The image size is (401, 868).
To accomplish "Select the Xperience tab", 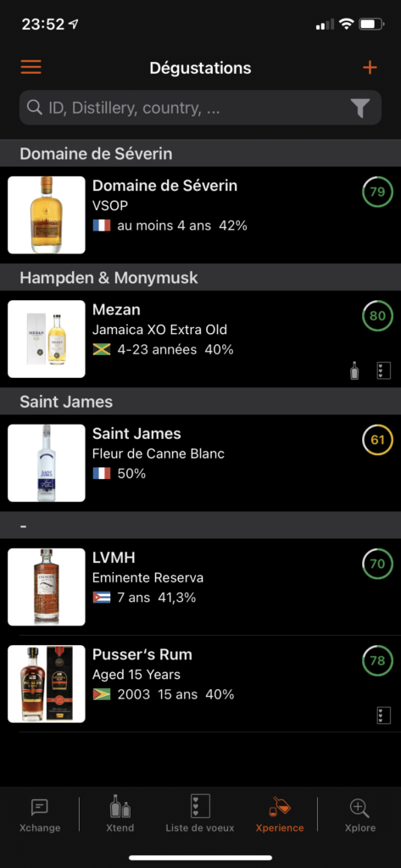I will pyautogui.click(x=280, y=815).
